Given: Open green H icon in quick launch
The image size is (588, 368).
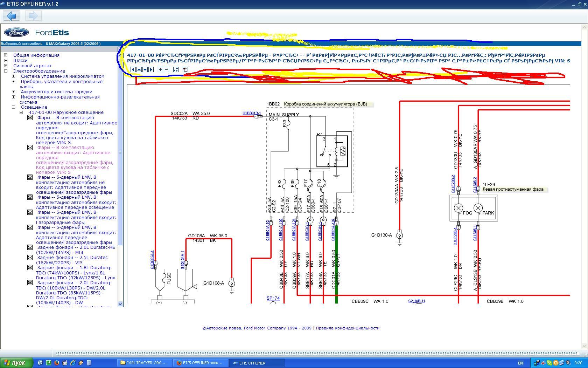Looking at the screenshot, I should point(49,363).
